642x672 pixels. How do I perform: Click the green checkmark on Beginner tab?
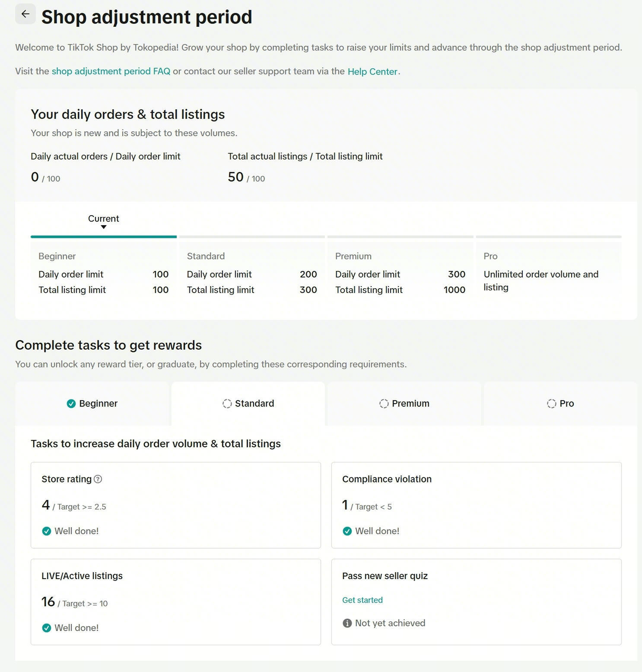(x=71, y=403)
